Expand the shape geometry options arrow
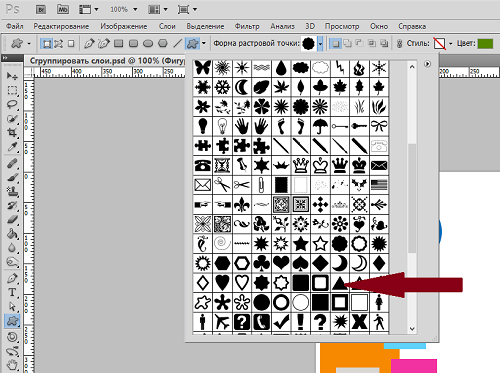 pyautogui.click(x=204, y=43)
